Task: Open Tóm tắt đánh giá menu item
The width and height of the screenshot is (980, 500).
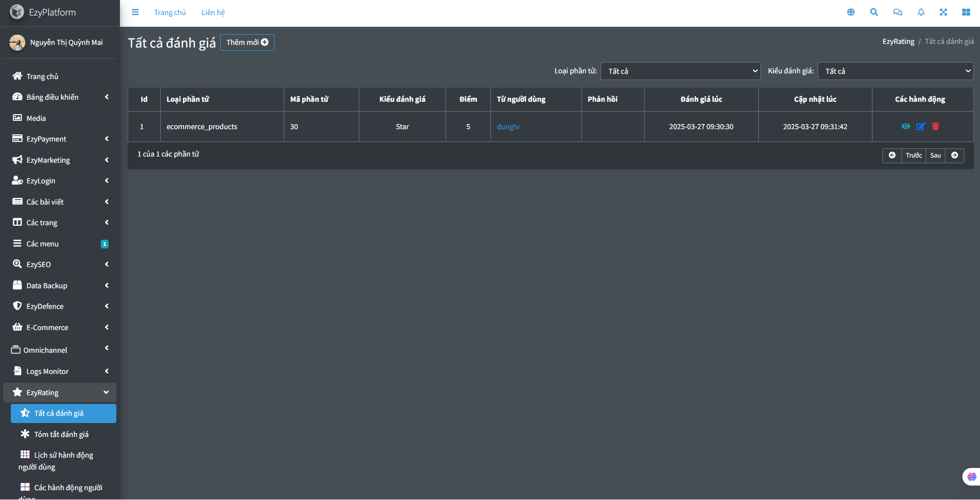Action: [61, 434]
